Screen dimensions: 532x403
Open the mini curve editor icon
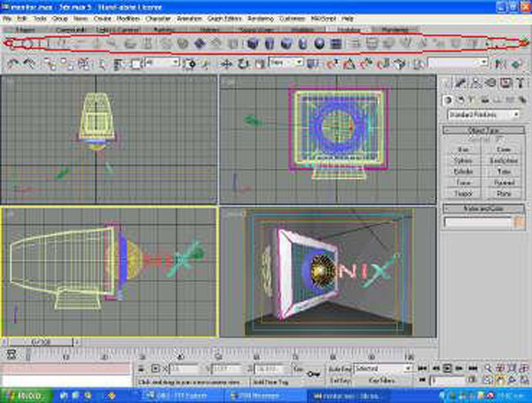click(x=12, y=355)
